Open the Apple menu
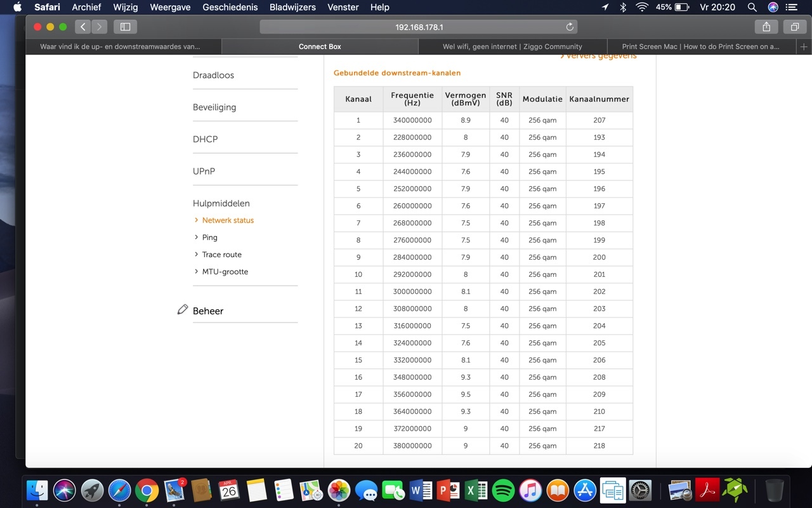This screenshot has height=508, width=812. [17, 7]
